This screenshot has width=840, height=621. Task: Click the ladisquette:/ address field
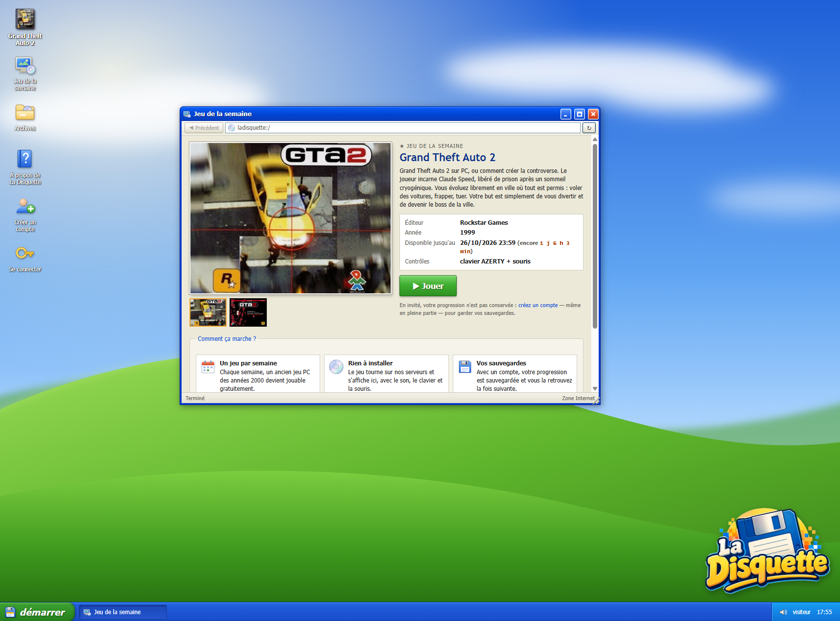[x=403, y=128]
